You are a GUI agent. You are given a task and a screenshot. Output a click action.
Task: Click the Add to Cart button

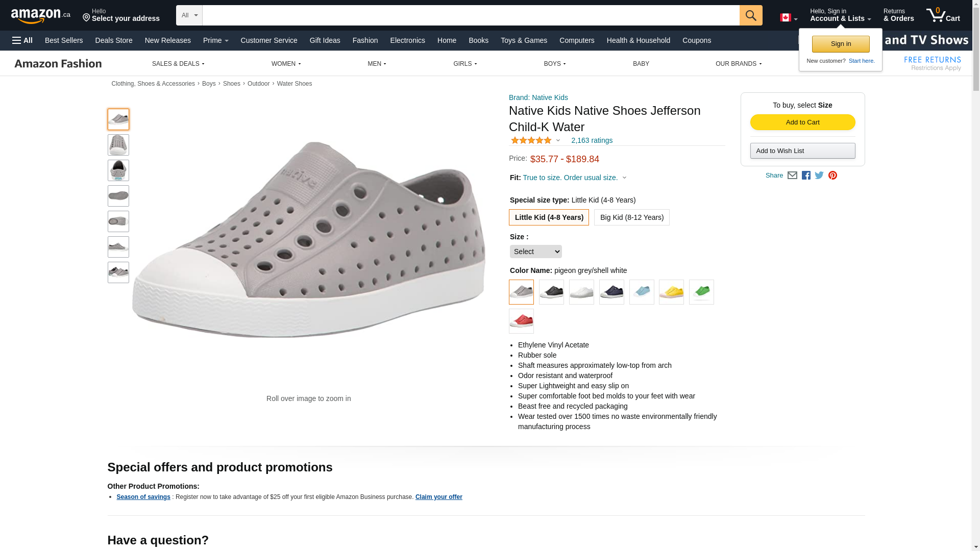click(802, 122)
